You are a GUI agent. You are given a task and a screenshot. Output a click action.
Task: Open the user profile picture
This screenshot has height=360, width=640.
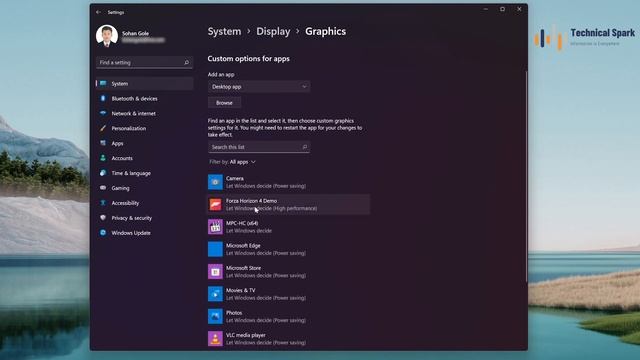tap(107, 36)
